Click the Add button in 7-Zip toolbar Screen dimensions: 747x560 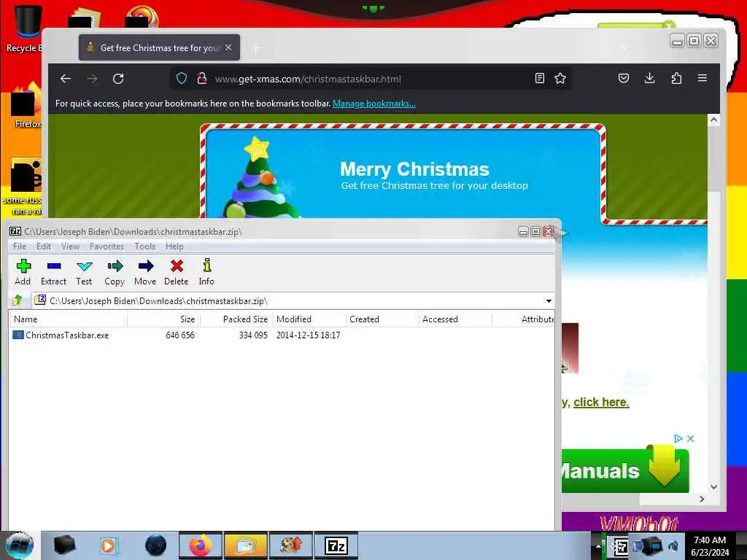(x=23, y=272)
